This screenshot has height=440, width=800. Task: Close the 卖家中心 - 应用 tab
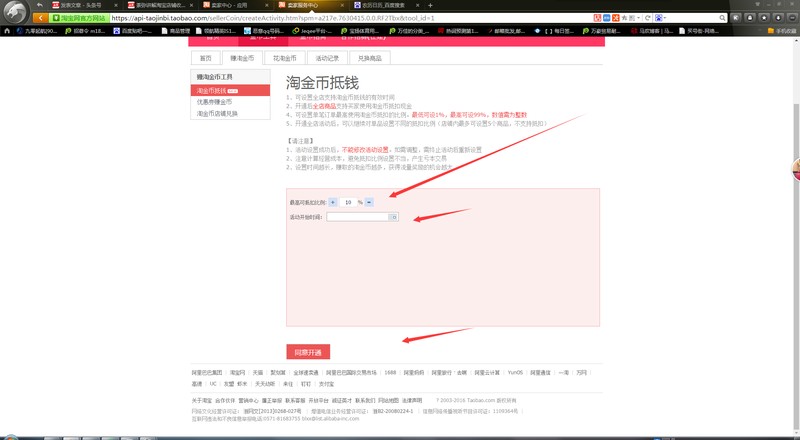267,5
